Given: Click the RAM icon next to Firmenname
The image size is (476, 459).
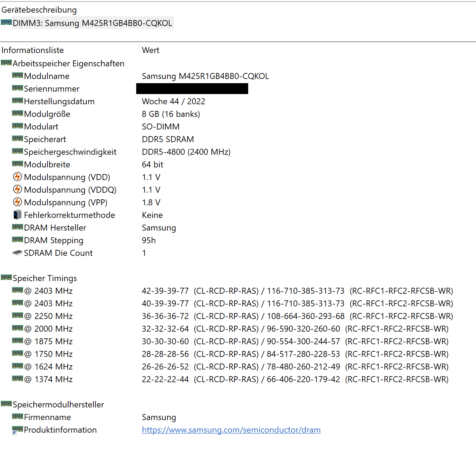Looking at the screenshot, I should click(x=18, y=417).
